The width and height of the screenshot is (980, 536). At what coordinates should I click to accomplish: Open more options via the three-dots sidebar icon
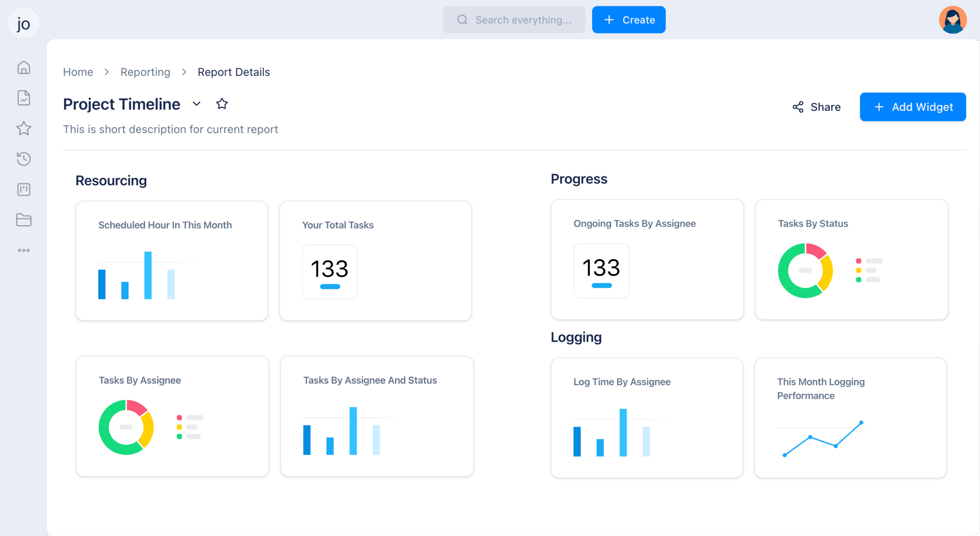pyautogui.click(x=24, y=250)
